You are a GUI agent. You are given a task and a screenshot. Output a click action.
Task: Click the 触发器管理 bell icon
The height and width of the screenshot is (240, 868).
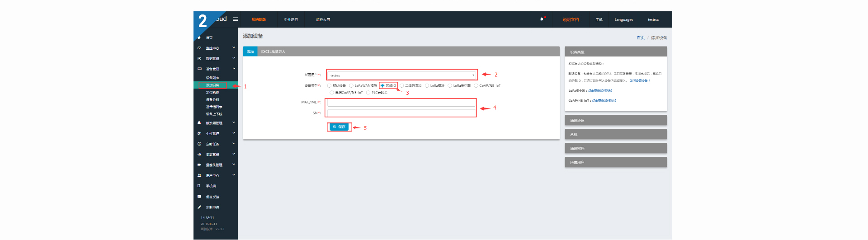click(x=199, y=122)
